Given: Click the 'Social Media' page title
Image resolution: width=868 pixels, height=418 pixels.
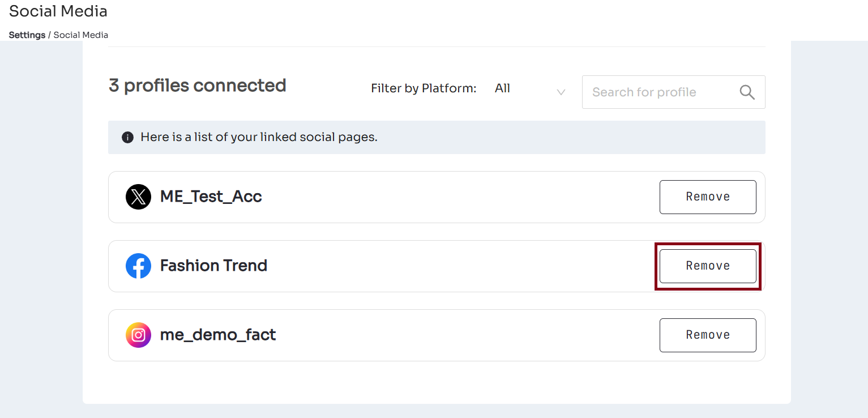Looking at the screenshot, I should (x=58, y=11).
